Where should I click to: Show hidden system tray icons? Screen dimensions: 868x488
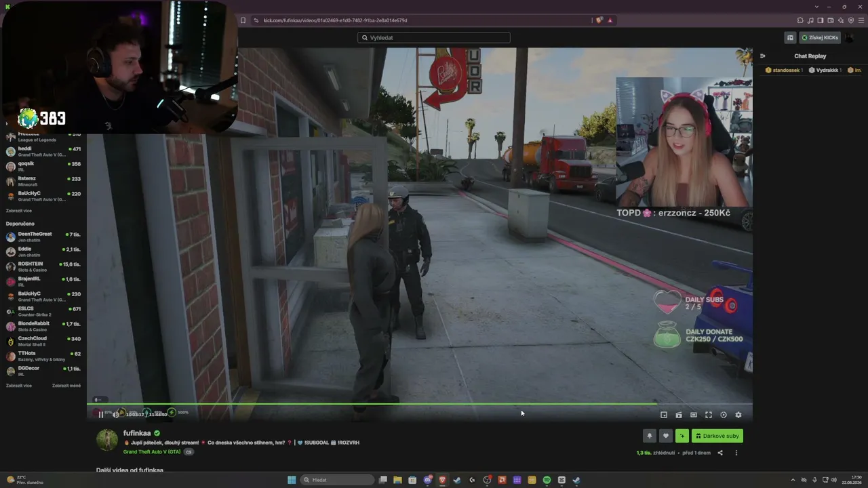click(x=793, y=480)
